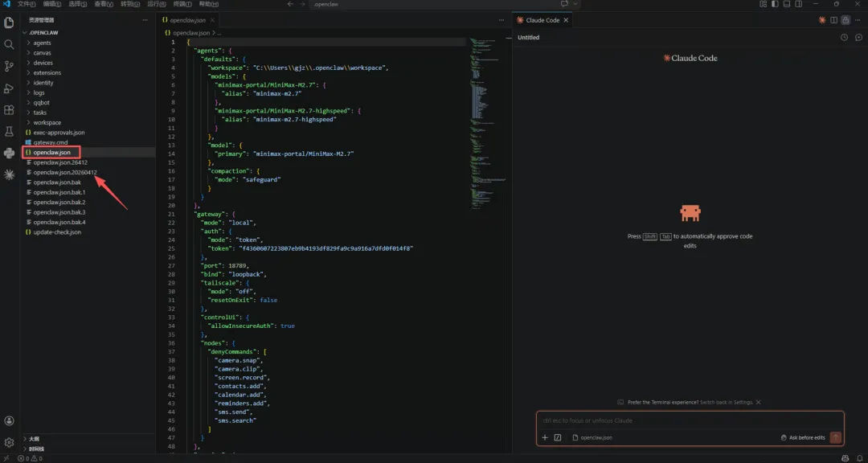Click the Claude message input field
This screenshot has height=463, width=868.
click(x=690, y=420)
